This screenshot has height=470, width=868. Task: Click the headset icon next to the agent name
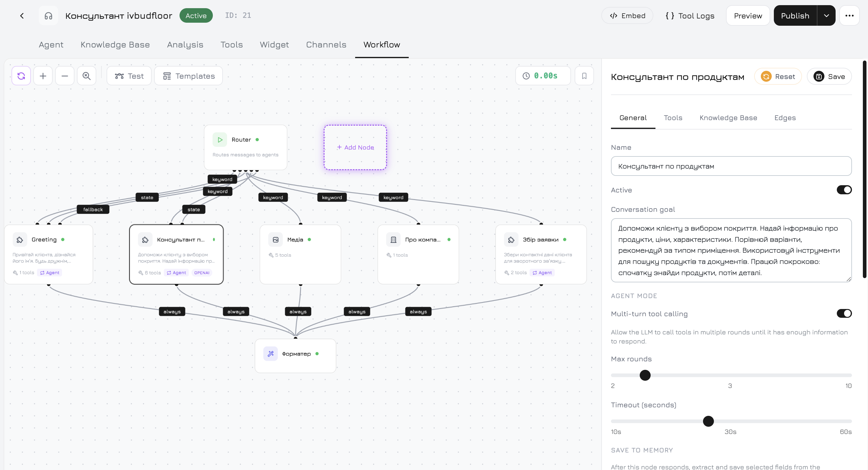click(48, 15)
